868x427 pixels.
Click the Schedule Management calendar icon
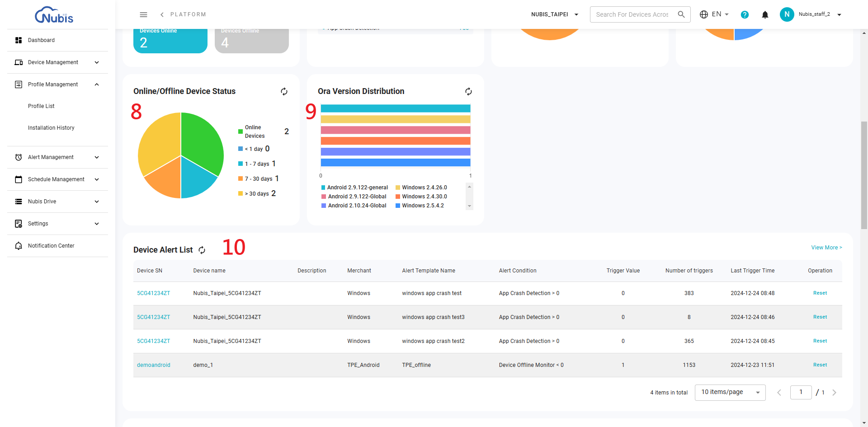point(19,179)
